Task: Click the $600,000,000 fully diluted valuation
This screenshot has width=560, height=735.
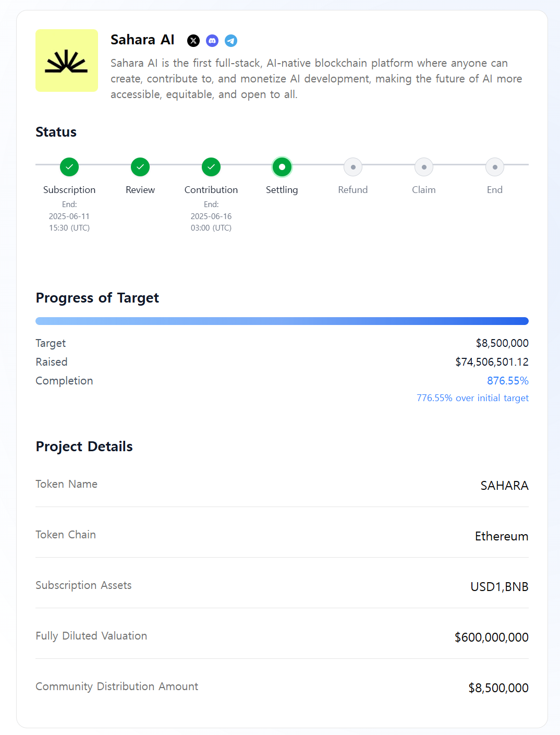Action: (491, 637)
